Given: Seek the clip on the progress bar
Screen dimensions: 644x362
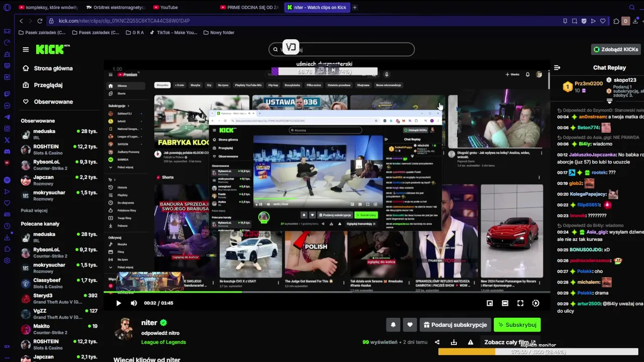Looking at the screenshot, I should pos(327,292).
